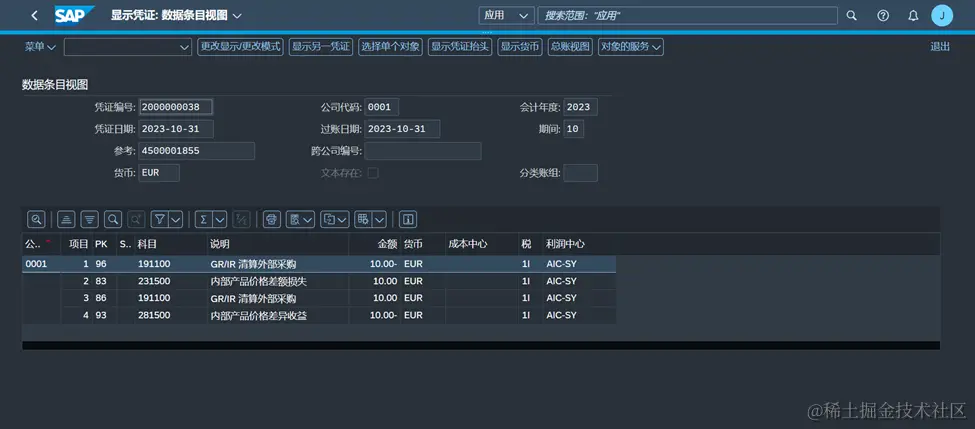Click the Details magnifier icon in table toolbar
Image resolution: width=975 pixels, height=429 pixels.
[36, 219]
